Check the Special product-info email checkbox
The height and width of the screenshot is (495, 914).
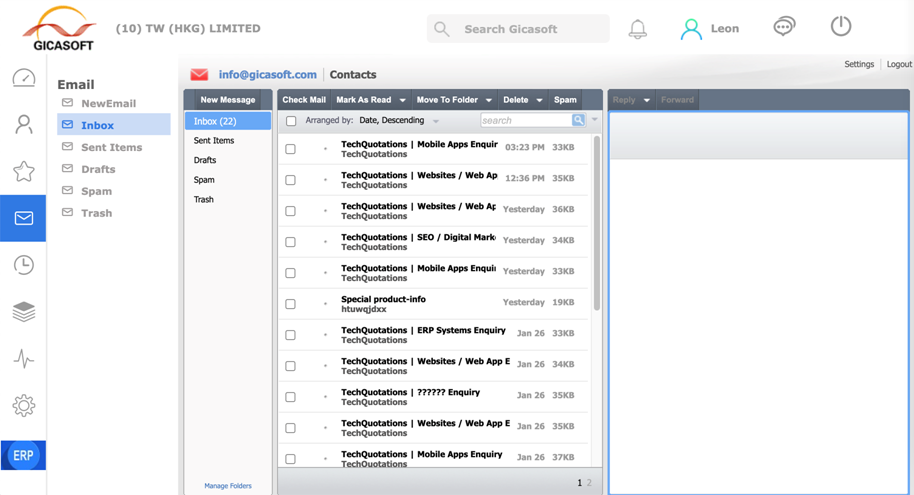[291, 304]
